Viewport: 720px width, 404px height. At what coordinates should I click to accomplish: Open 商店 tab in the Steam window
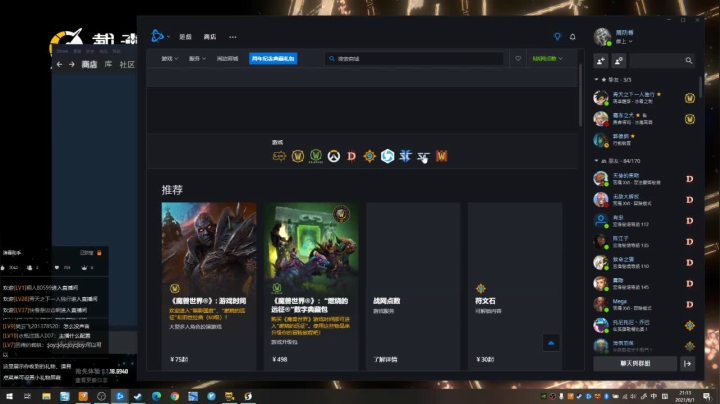(x=89, y=65)
